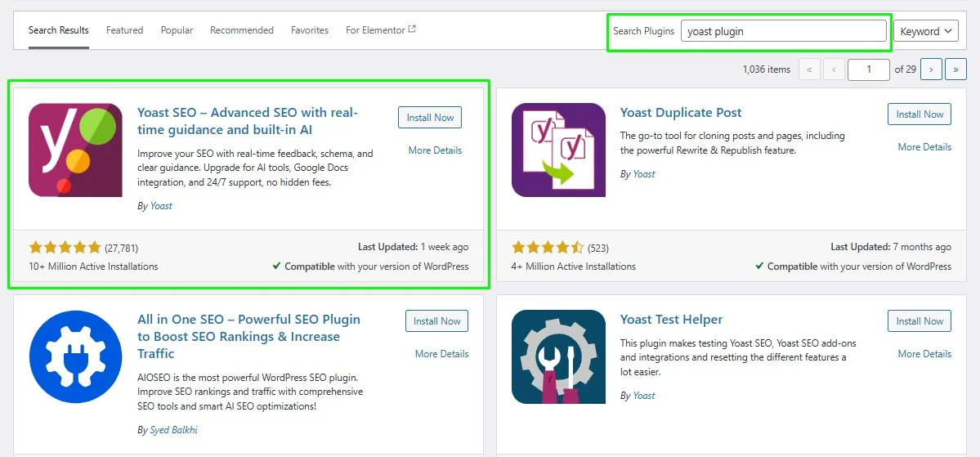Install the Yoast Duplicate Post plugin
The image size is (980, 457).
920,114
